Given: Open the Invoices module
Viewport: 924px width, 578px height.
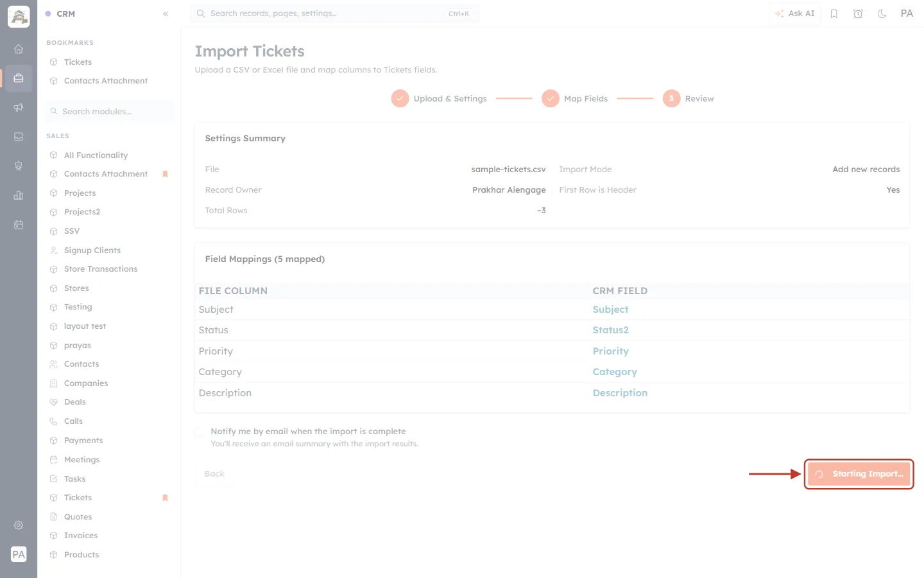Looking at the screenshot, I should [81, 536].
